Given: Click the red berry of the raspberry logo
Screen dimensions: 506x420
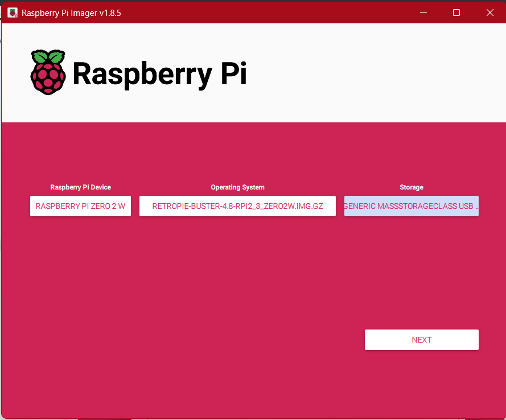Looking at the screenshot, I should click(48, 79).
